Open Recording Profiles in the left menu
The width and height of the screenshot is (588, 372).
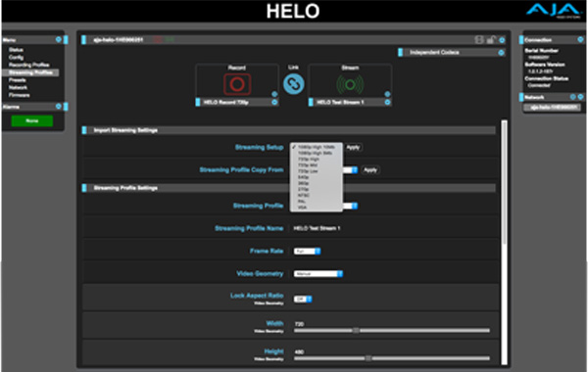coord(29,65)
